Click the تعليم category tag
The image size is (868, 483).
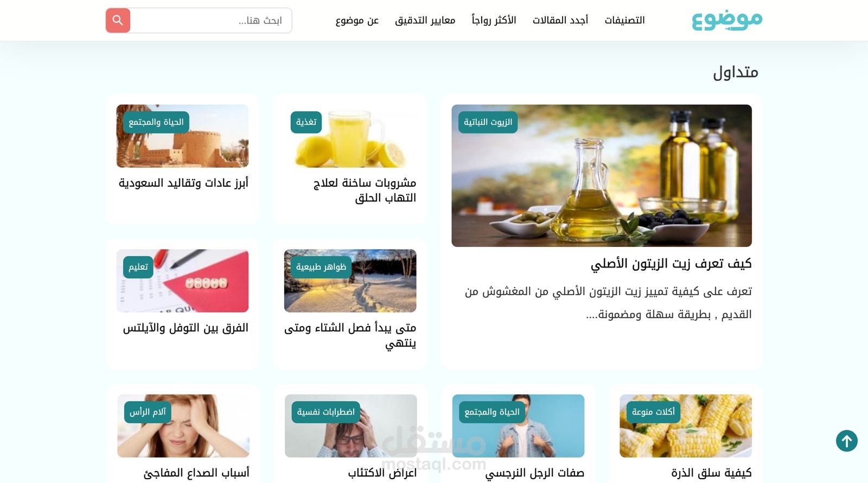point(138,267)
